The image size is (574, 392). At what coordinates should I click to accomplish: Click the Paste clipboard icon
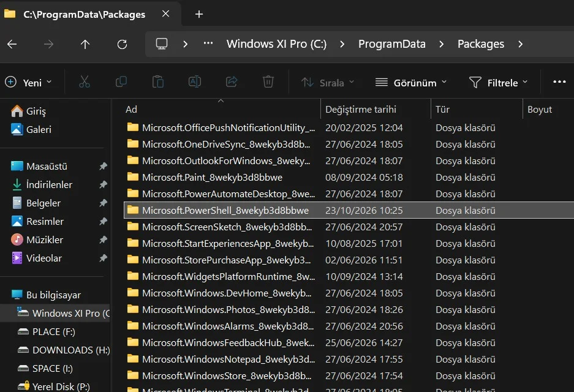(x=158, y=82)
